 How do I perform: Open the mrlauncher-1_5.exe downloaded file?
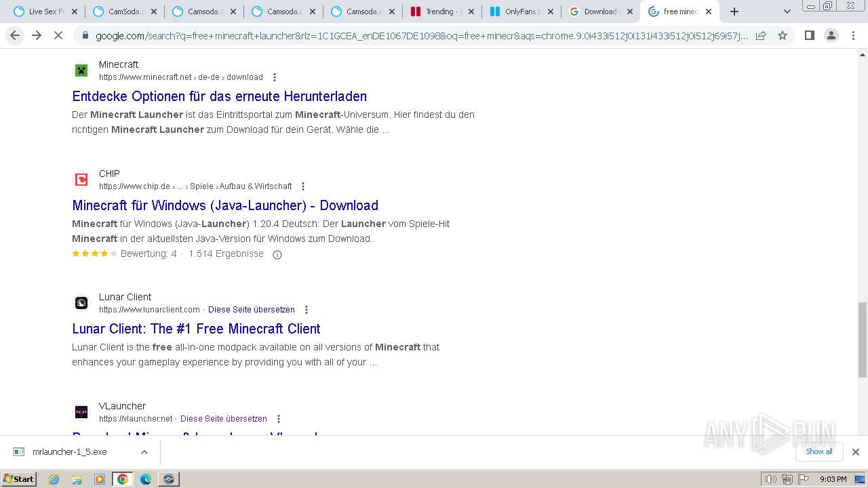tap(69, 452)
